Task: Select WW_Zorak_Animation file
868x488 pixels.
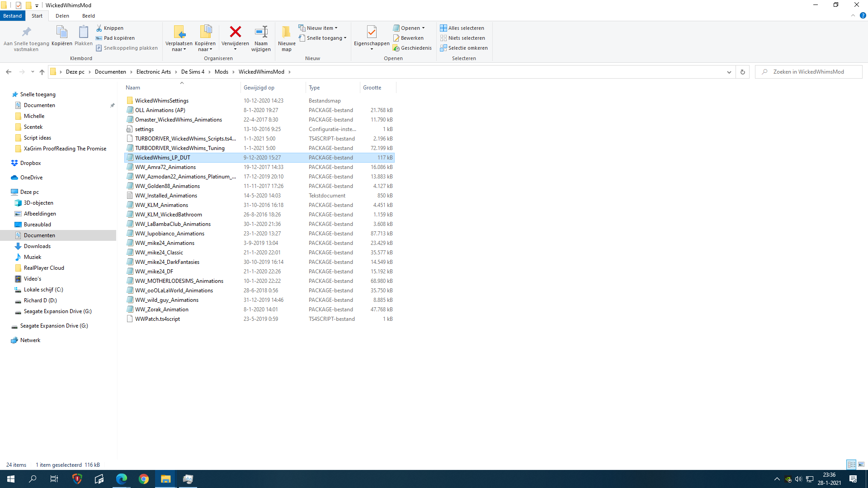Action: [x=259, y=310]
